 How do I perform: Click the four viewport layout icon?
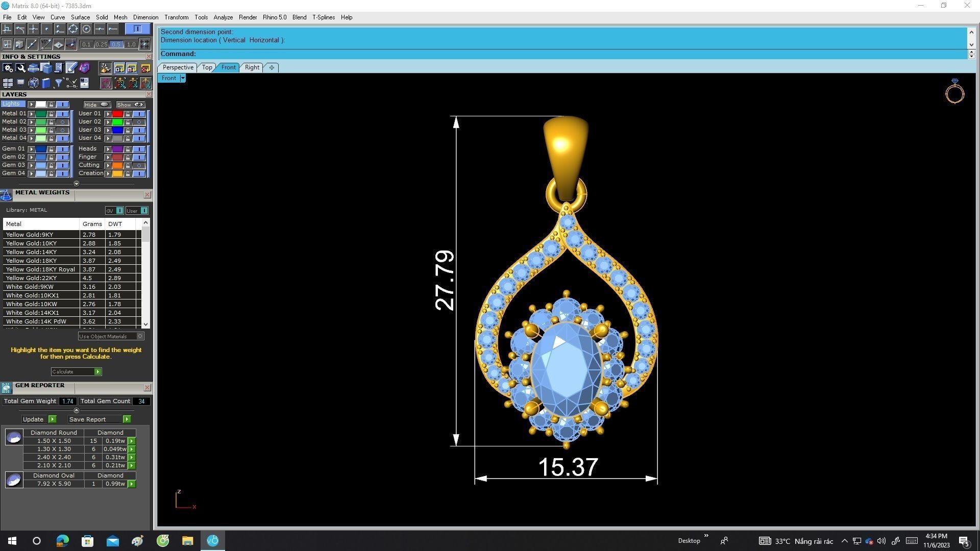pyautogui.click(x=8, y=83)
